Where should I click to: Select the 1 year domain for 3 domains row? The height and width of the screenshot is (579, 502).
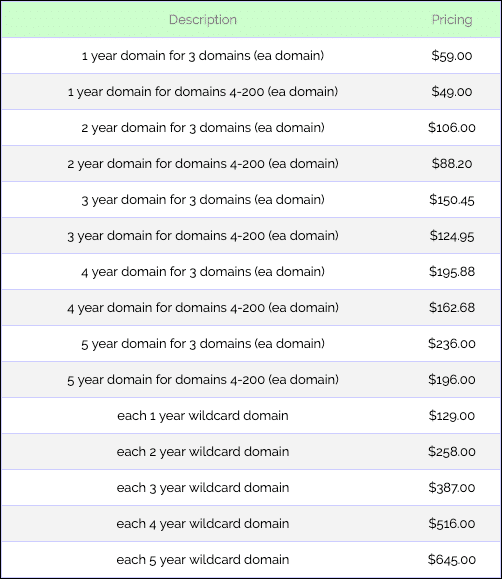point(251,56)
